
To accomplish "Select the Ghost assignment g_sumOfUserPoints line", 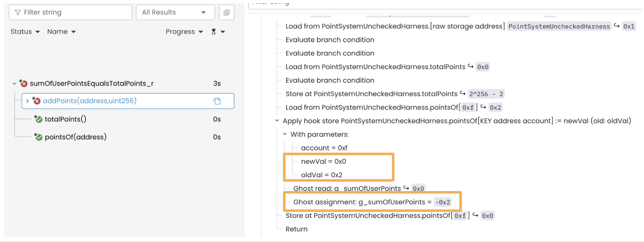I will [361, 202].
